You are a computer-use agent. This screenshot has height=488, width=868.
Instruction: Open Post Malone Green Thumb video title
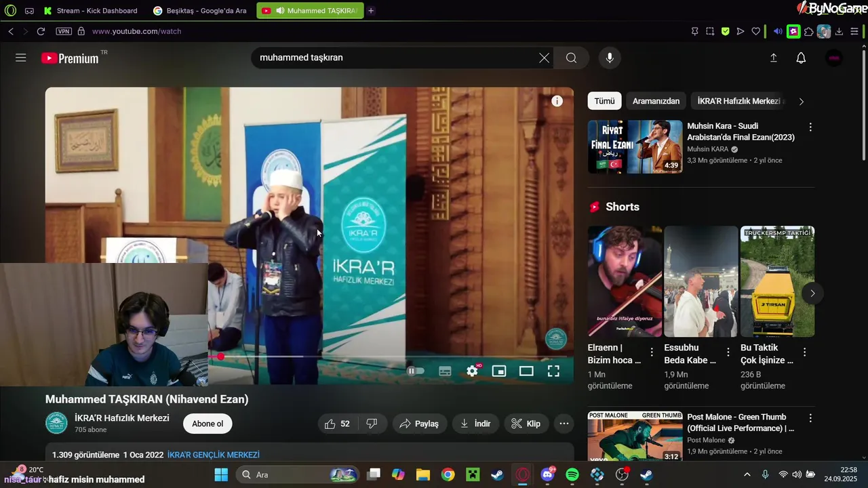[741, 422]
